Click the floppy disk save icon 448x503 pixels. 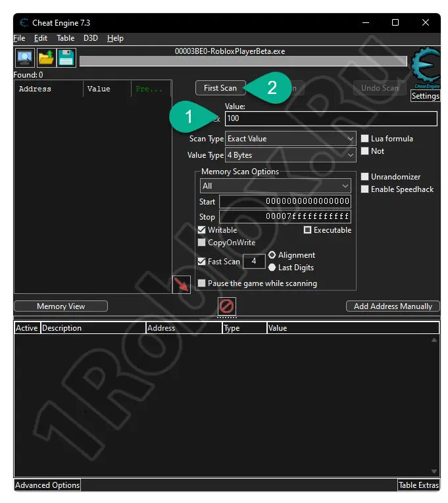[x=66, y=58]
